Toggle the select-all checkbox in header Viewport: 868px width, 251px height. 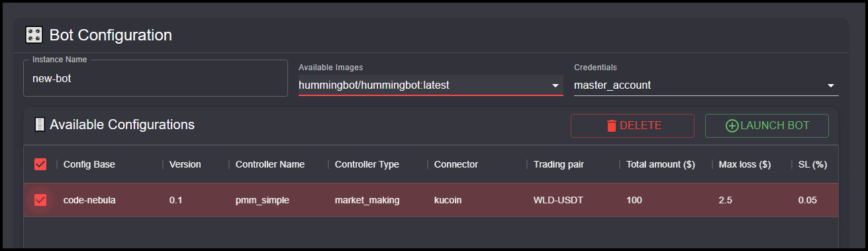pos(40,164)
